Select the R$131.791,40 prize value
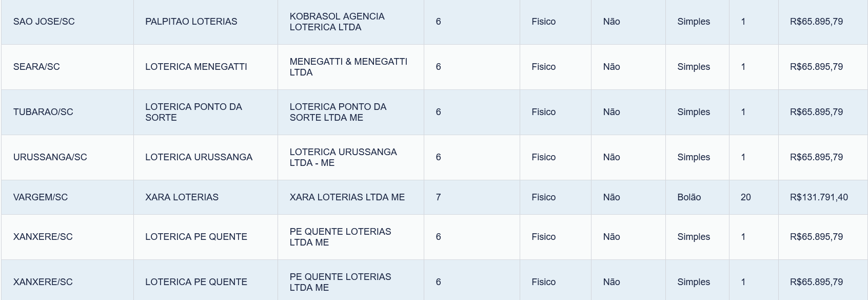The height and width of the screenshot is (300, 868). (x=819, y=197)
